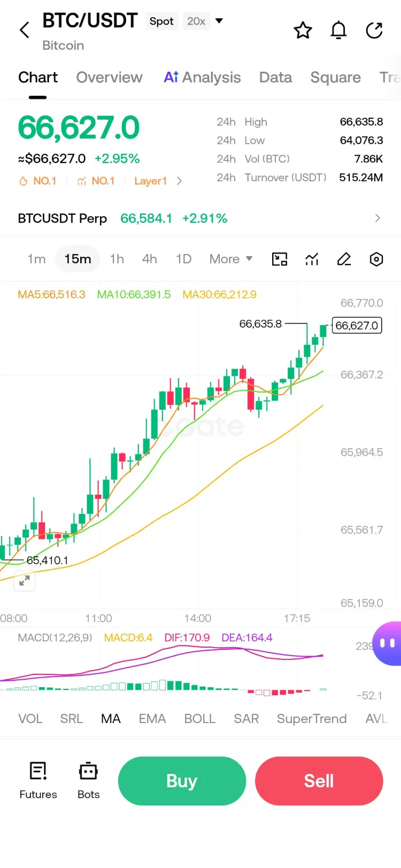Viewport: 401px width, 868px height.
Task: Toggle the MA indicator
Action: click(111, 719)
